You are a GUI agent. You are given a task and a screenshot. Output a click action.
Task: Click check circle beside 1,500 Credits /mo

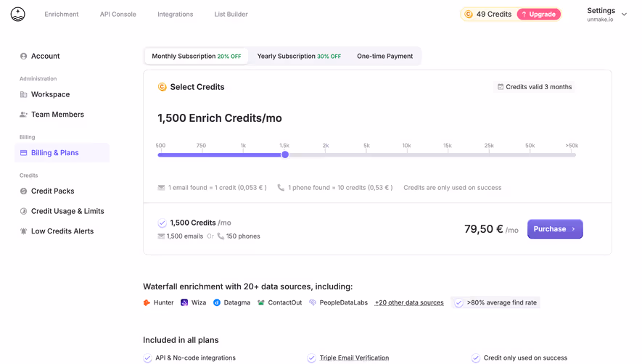(162, 223)
